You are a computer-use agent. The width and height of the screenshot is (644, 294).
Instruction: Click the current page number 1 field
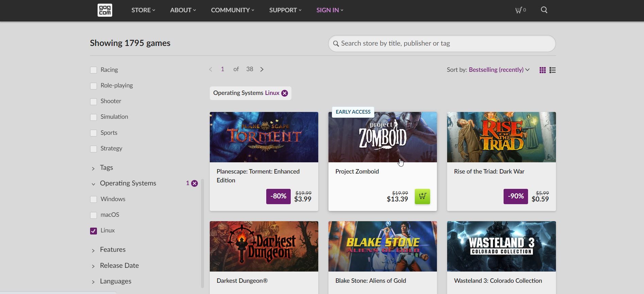pos(222,69)
